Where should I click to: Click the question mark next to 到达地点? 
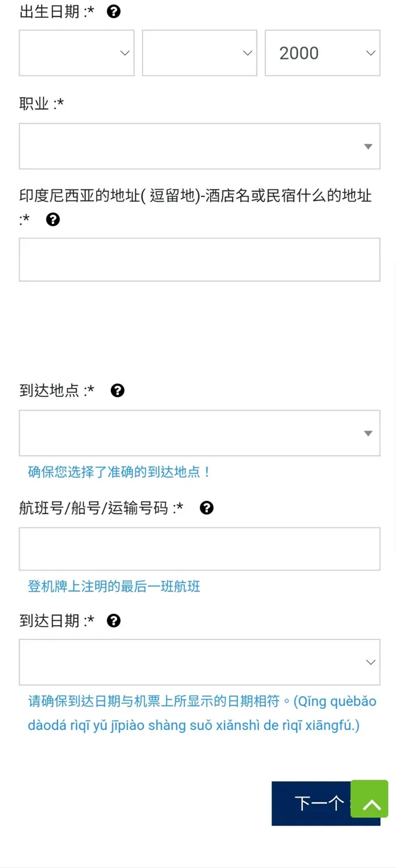[117, 390]
